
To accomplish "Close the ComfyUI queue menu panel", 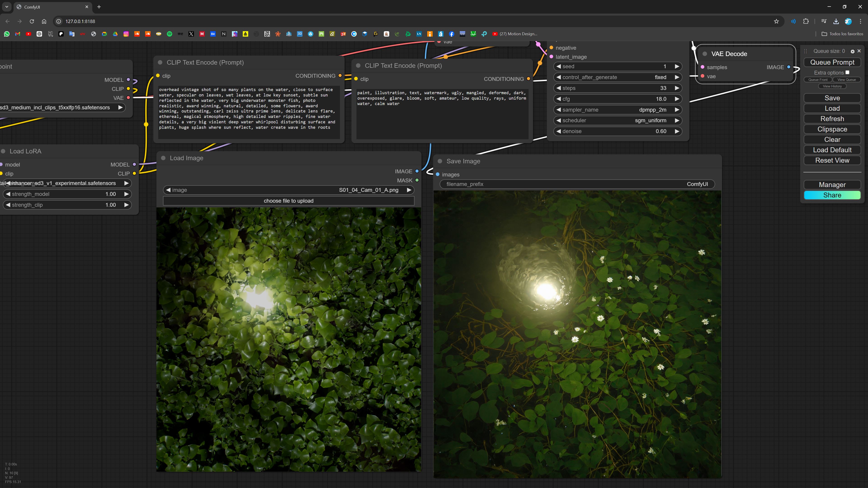I will [x=859, y=51].
